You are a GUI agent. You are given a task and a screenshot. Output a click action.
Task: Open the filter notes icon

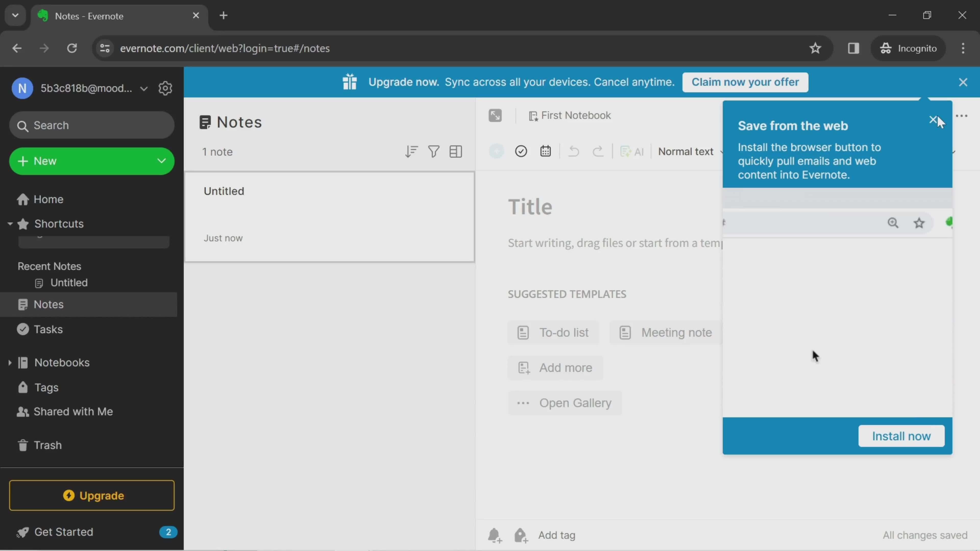coord(434,152)
